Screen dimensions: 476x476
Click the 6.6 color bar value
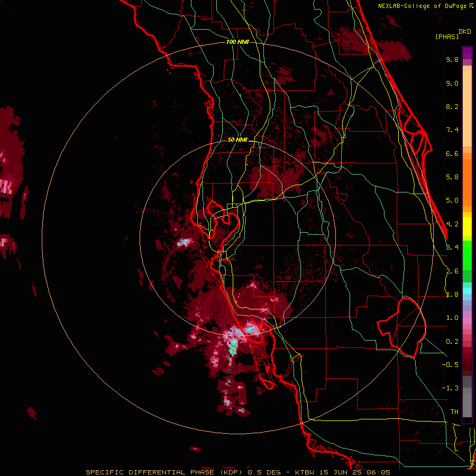click(452, 153)
